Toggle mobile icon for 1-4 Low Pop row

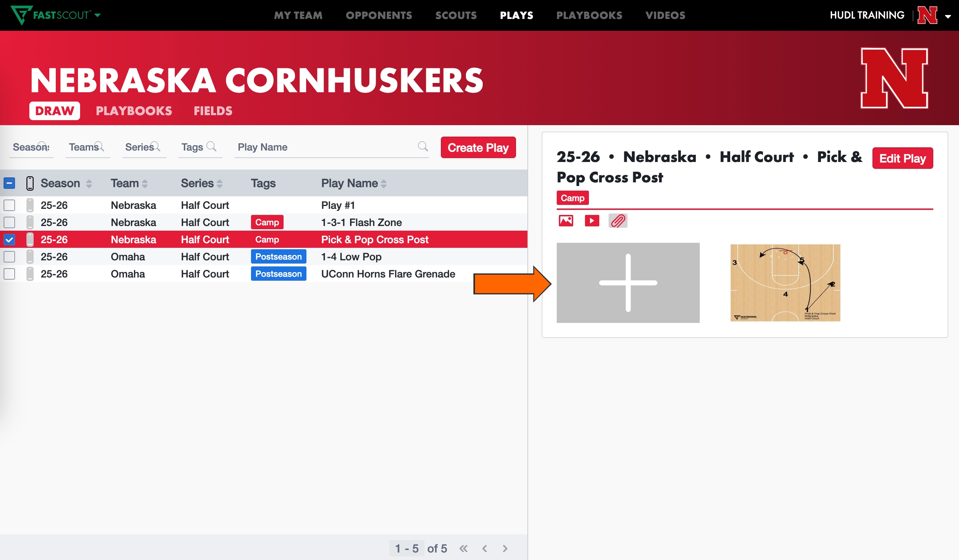point(30,257)
